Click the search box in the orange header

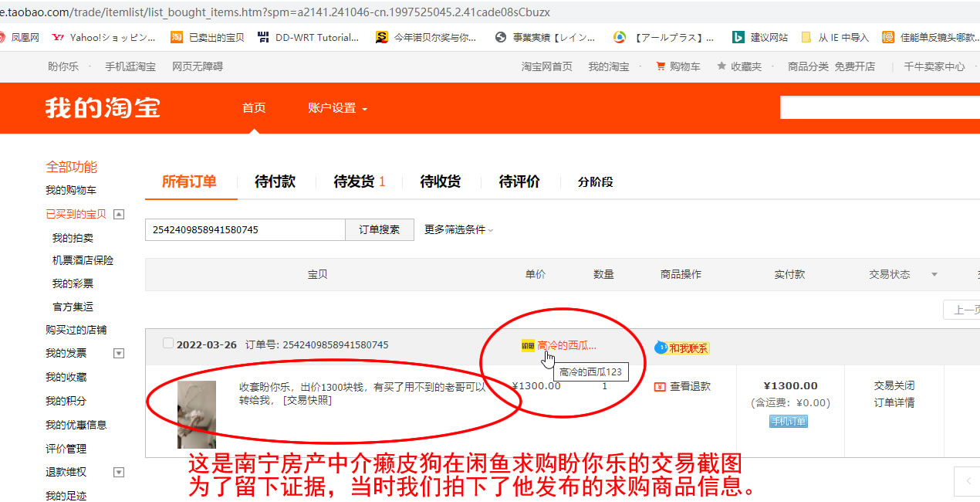click(880, 107)
